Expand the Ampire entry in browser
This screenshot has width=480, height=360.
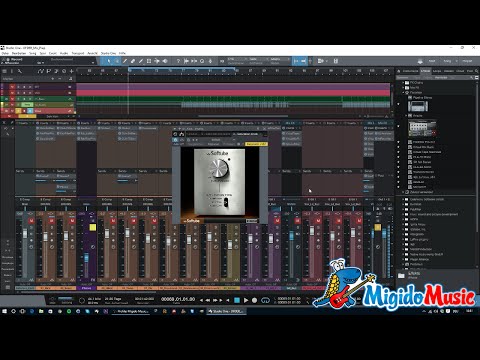tap(406, 115)
